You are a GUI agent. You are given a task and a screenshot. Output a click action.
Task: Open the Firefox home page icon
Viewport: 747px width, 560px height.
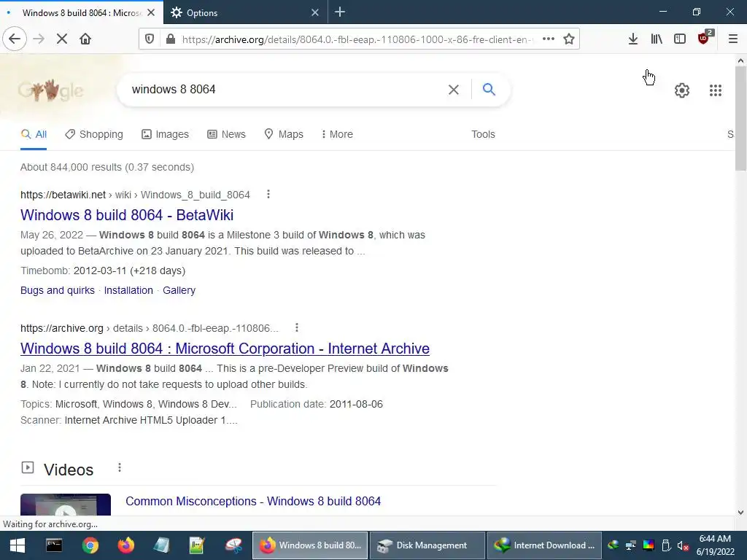[x=85, y=39]
